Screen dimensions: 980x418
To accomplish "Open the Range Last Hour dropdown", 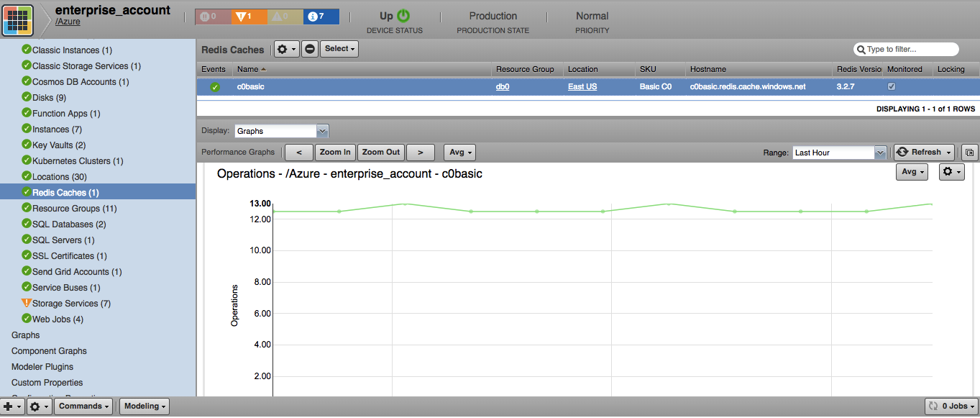I will (839, 153).
